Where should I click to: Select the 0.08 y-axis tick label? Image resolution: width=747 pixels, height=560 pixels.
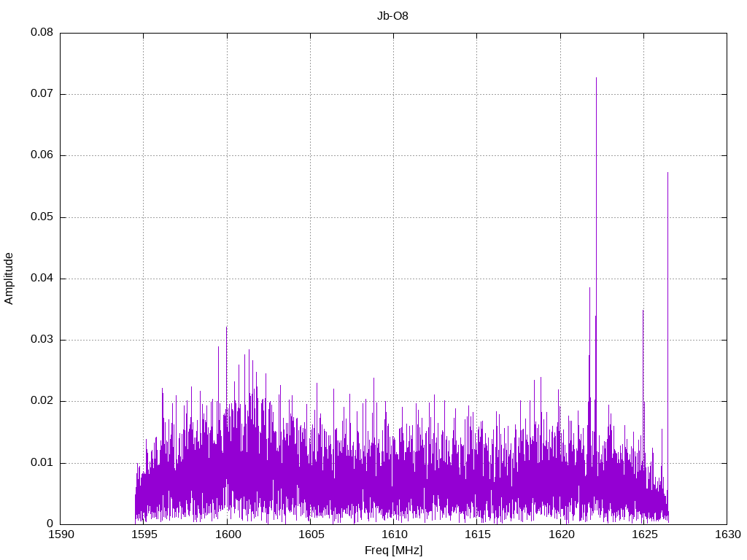coord(41,33)
